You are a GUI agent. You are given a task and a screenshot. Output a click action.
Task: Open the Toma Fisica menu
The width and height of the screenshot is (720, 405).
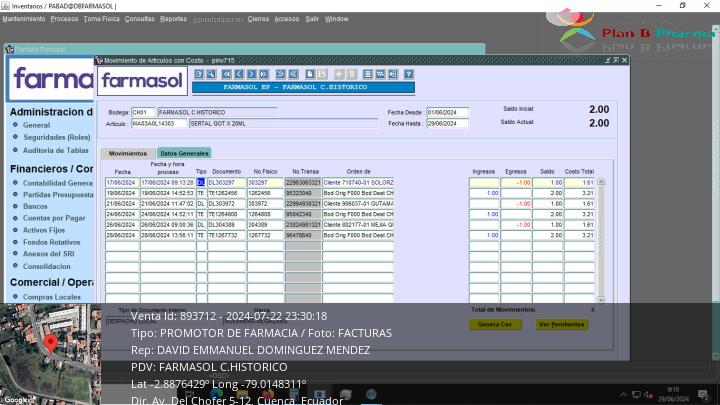pyautogui.click(x=101, y=19)
